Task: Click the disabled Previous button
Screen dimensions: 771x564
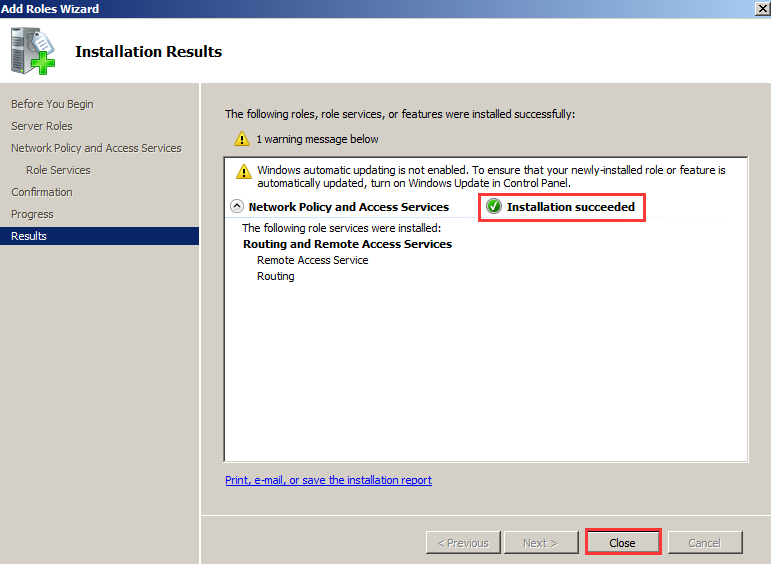Action: [x=463, y=542]
